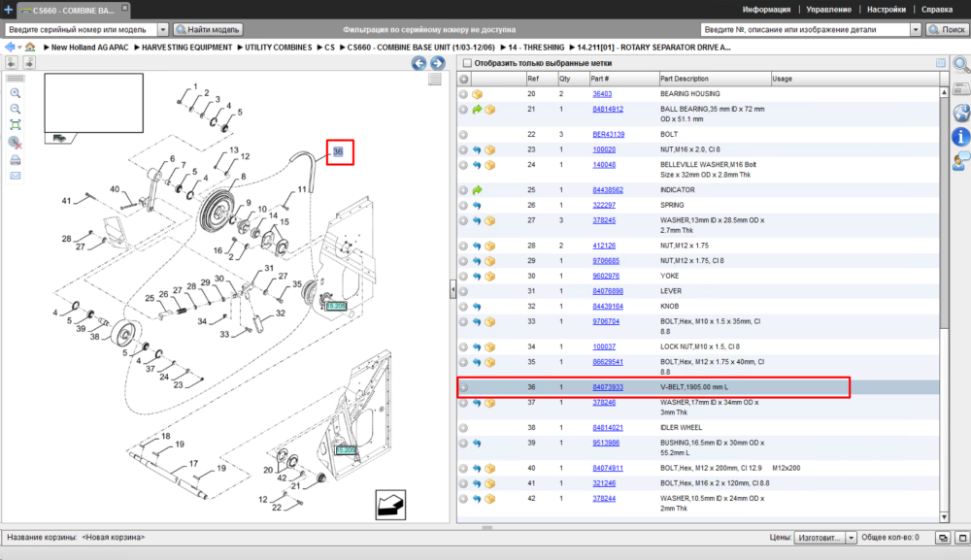Email the diagram via envelope icon
Viewport: 971px width, 560px height.
[x=16, y=176]
